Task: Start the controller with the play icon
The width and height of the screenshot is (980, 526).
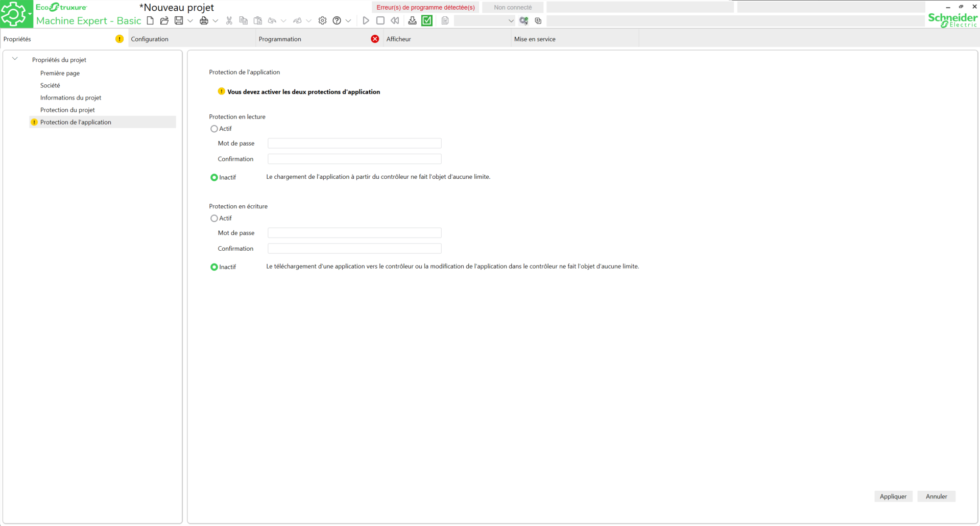Action: pyautogui.click(x=366, y=21)
